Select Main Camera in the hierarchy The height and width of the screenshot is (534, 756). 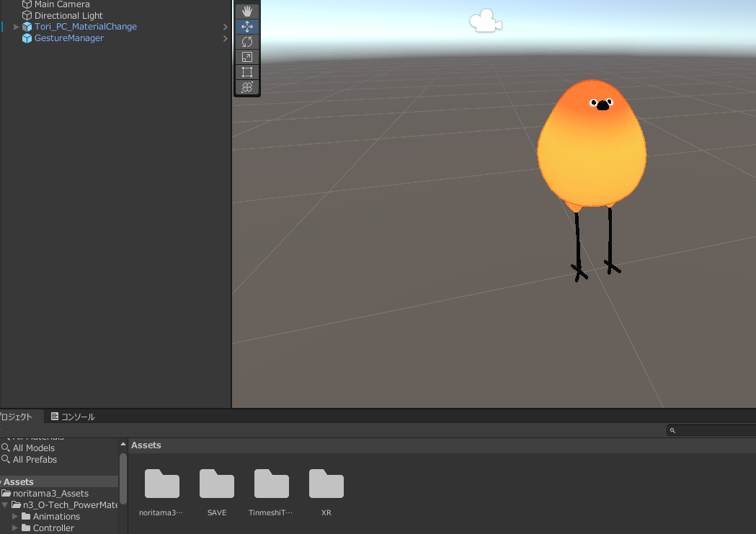coord(62,4)
